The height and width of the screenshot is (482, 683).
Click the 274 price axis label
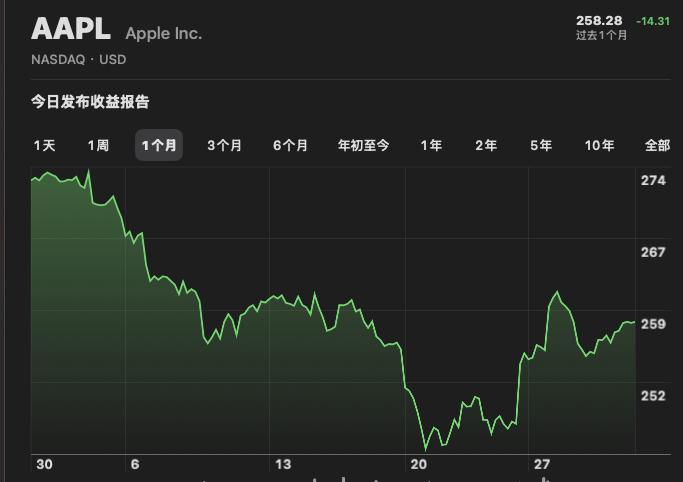point(653,181)
